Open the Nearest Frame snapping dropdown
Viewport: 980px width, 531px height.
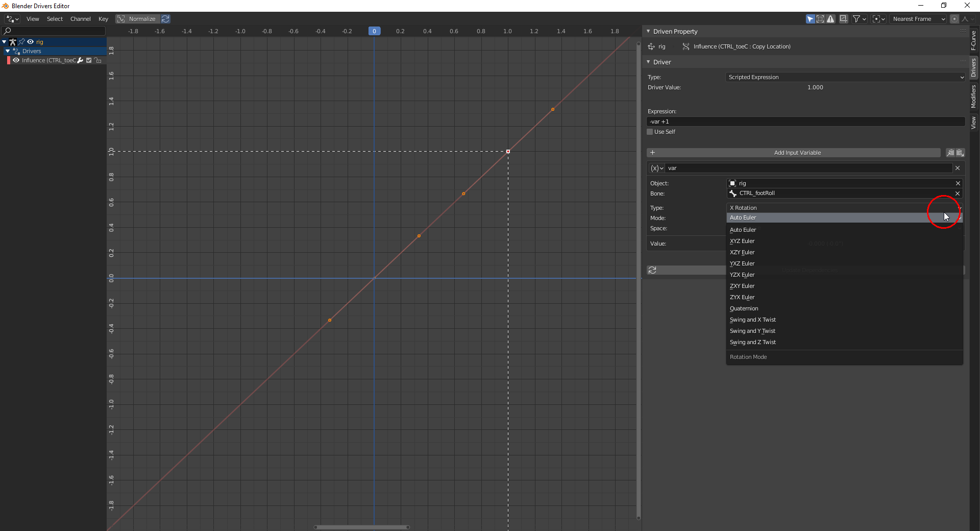tap(919, 19)
